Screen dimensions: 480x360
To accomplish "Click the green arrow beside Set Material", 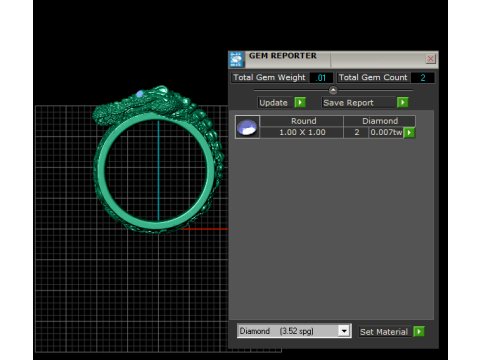I will pyautogui.click(x=419, y=331).
